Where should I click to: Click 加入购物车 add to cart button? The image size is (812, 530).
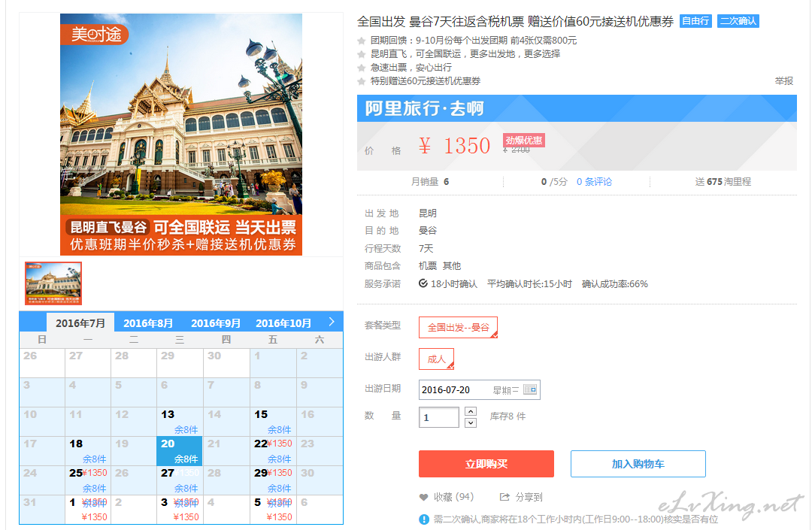tap(638, 464)
